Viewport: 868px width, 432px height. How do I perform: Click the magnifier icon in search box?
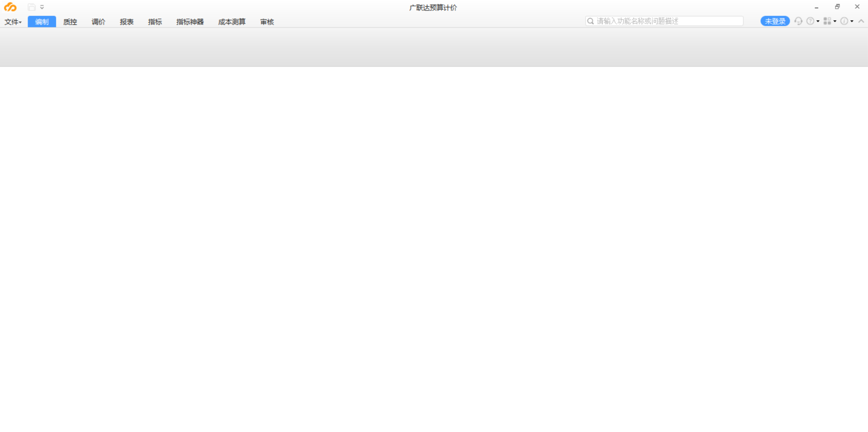point(590,21)
